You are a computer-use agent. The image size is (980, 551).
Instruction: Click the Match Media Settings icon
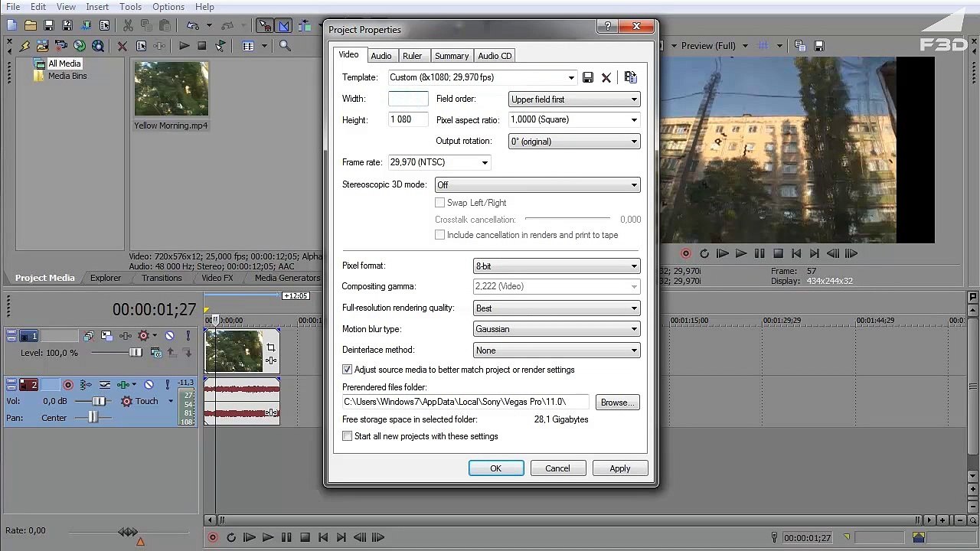point(630,77)
